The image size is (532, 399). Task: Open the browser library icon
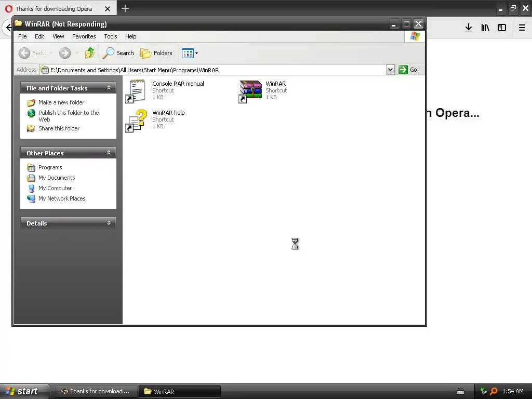tap(485, 28)
